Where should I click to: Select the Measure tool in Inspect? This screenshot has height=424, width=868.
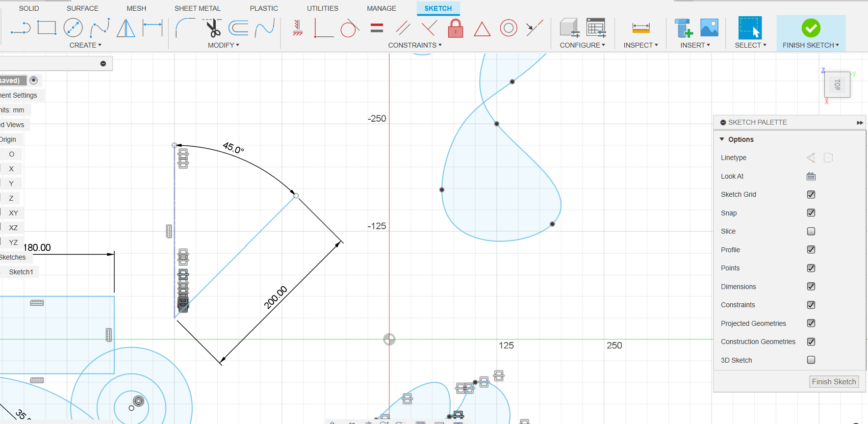click(641, 28)
